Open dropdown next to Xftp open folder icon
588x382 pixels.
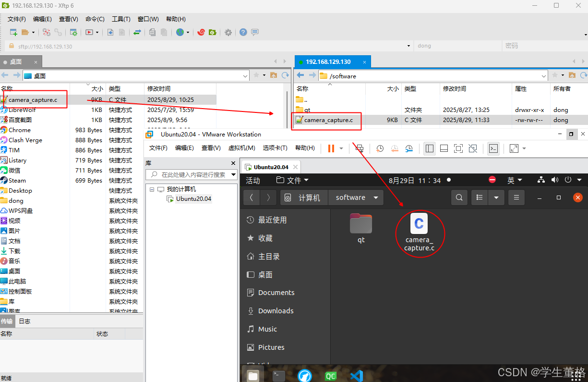[x=33, y=32]
